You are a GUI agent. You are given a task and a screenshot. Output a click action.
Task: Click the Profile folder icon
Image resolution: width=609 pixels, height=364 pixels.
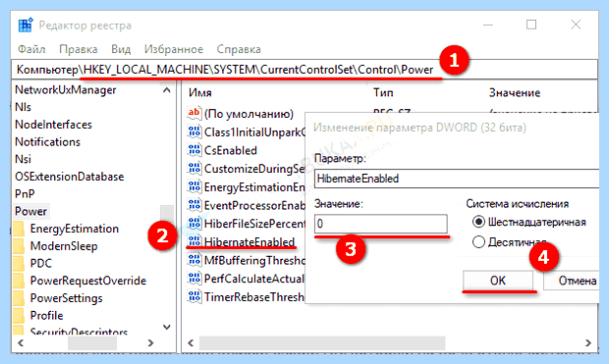point(19,315)
